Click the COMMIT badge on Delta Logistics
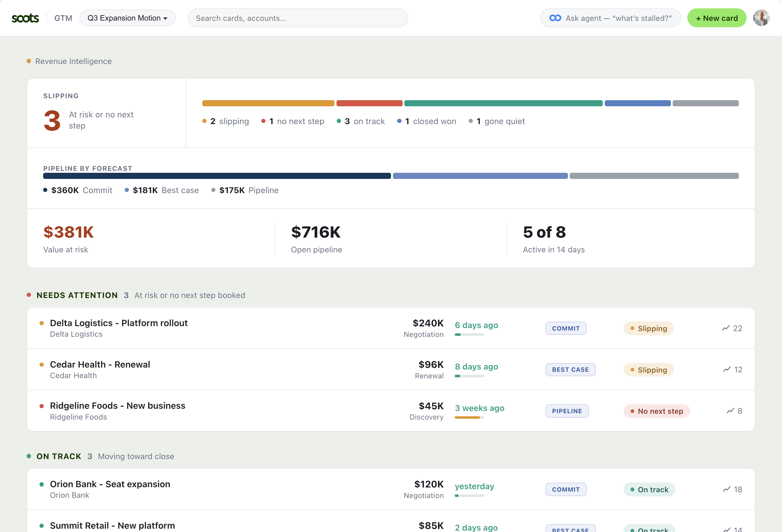Image resolution: width=782 pixels, height=532 pixels. point(566,328)
